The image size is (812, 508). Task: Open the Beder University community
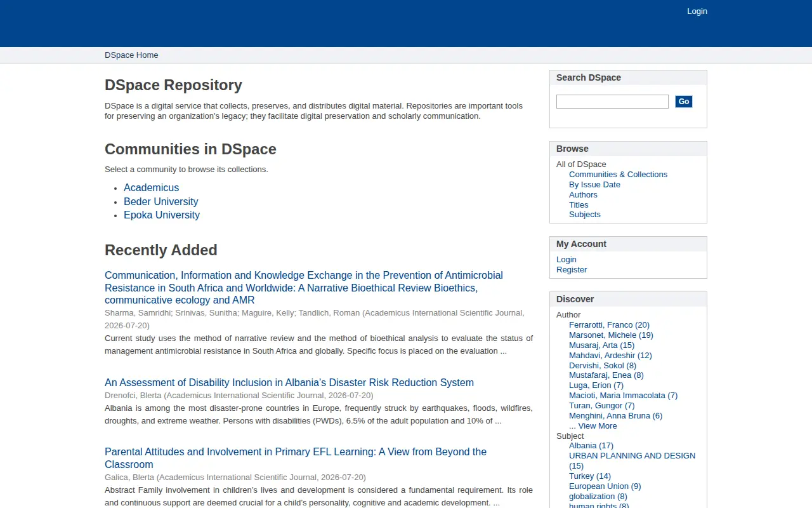pyautogui.click(x=160, y=202)
